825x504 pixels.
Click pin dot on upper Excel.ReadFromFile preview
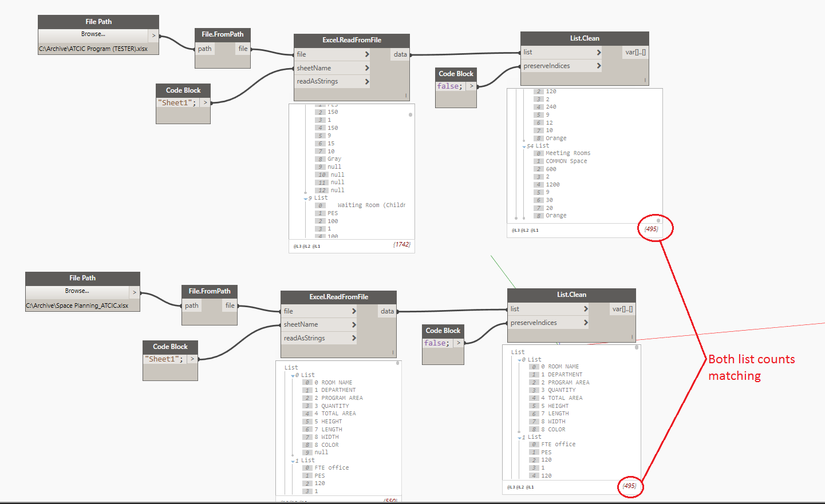pos(410,115)
